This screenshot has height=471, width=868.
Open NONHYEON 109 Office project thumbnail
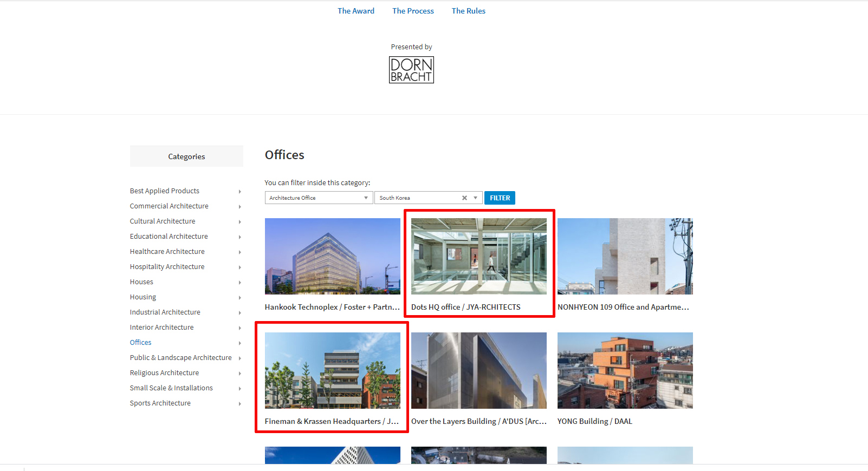[x=625, y=256]
